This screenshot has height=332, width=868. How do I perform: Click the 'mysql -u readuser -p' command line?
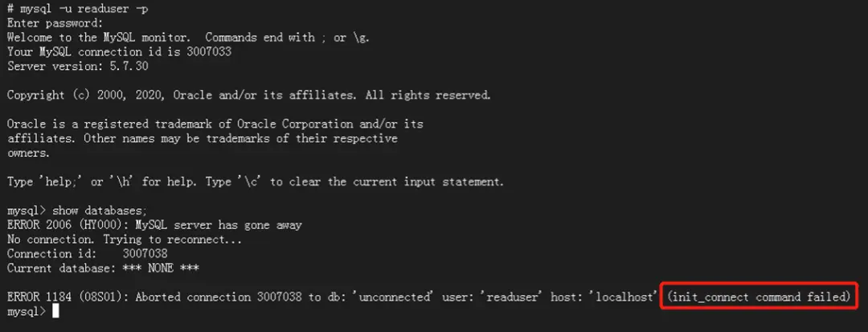pos(79,8)
